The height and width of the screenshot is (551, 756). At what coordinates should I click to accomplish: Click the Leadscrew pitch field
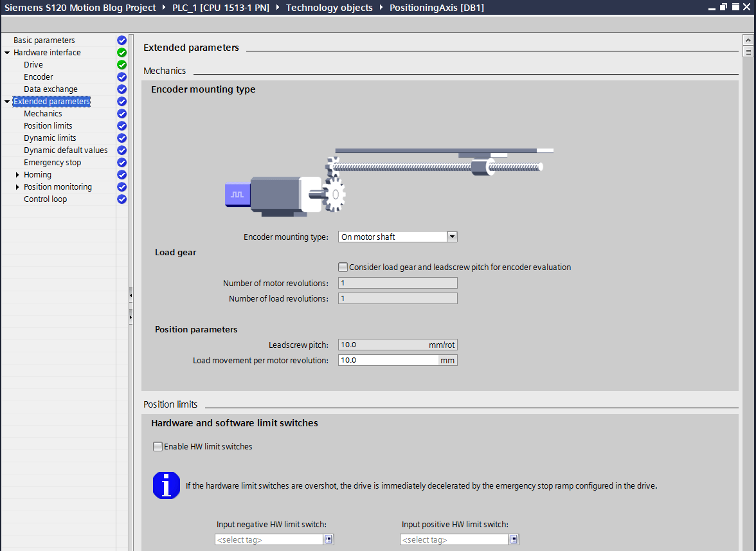[x=398, y=345]
